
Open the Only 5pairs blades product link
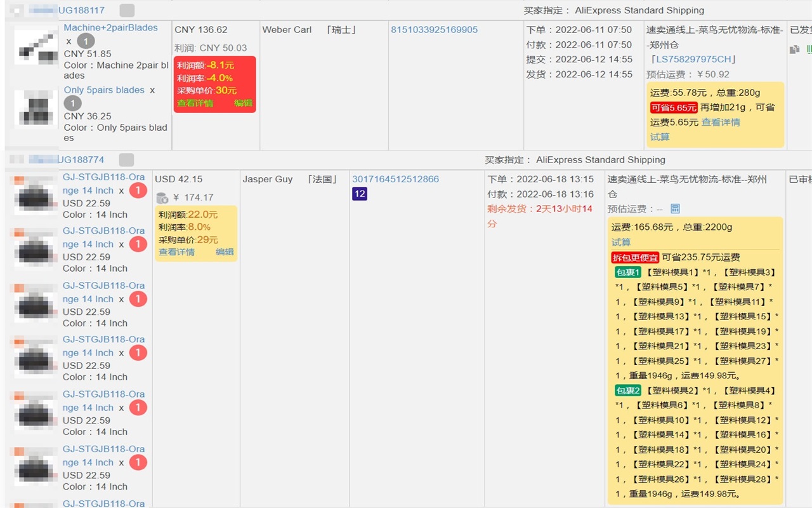coord(104,90)
